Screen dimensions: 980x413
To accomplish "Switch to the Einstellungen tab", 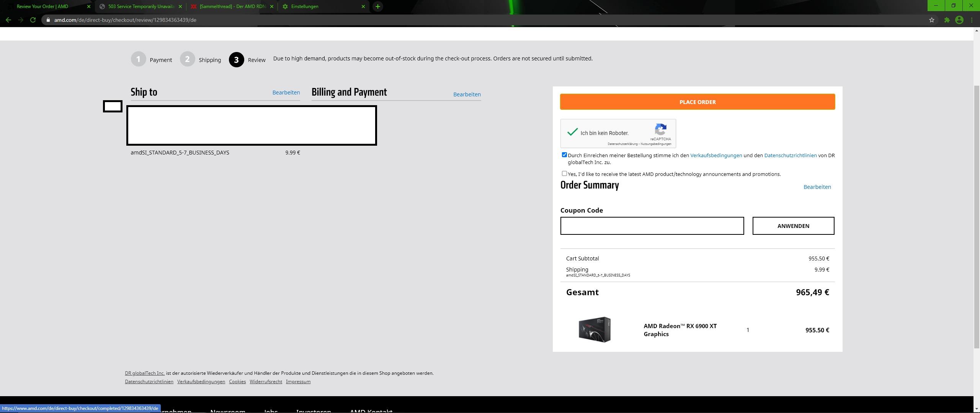I will (x=324, y=7).
